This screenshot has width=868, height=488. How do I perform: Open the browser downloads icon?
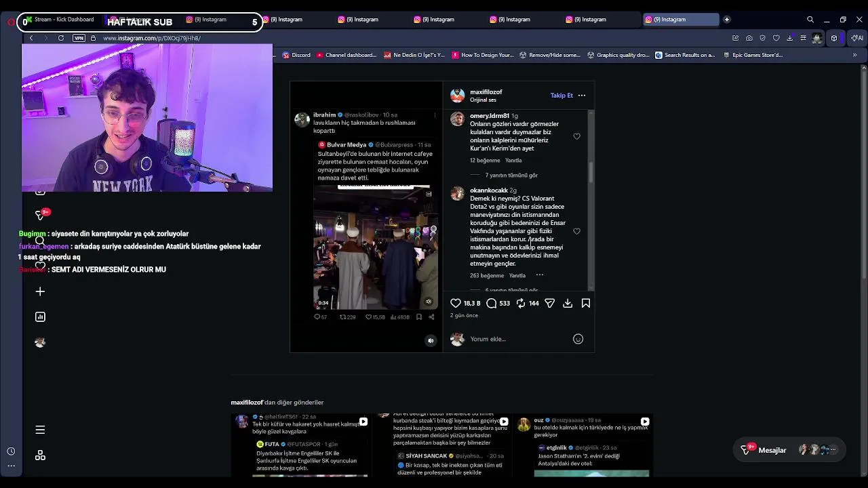[790, 38]
